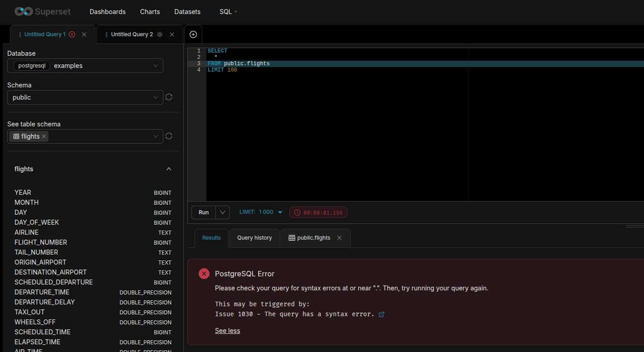644x352 pixels.
Task: Go to Charts
Action: click(x=150, y=12)
